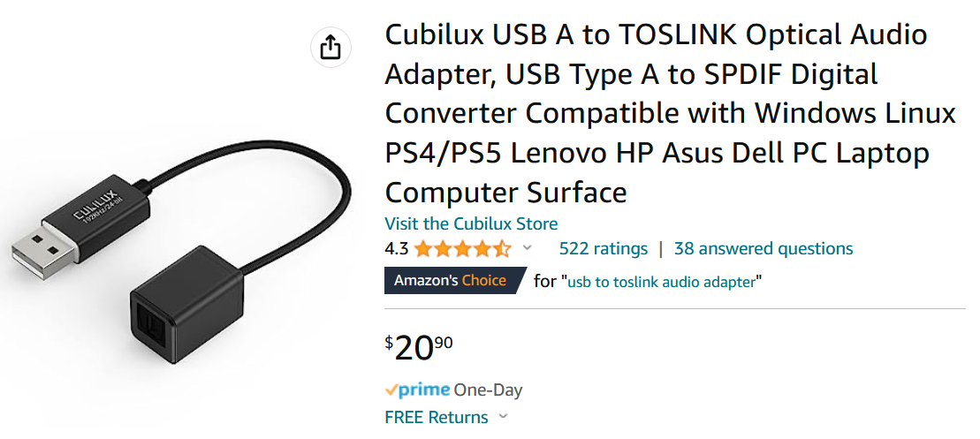Click the Cubilux logo printed on adapter
The height and width of the screenshot is (439, 980).
[x=90, y=213]
